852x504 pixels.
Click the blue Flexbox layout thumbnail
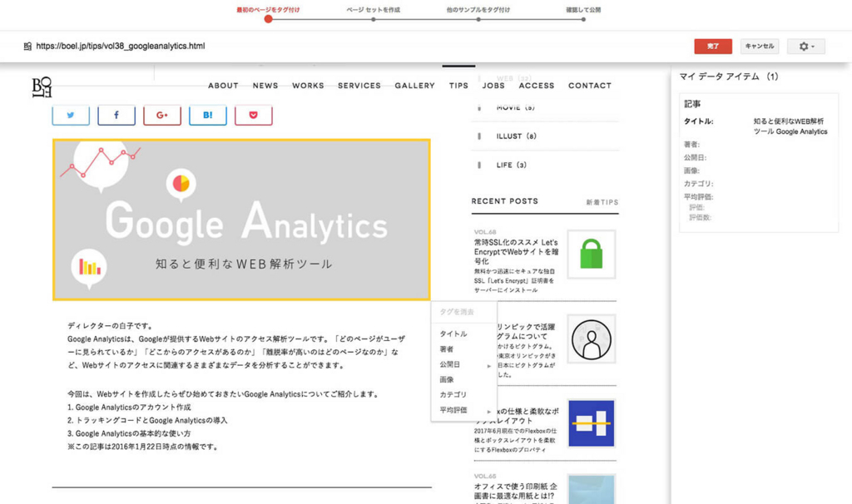coord(592,423)
